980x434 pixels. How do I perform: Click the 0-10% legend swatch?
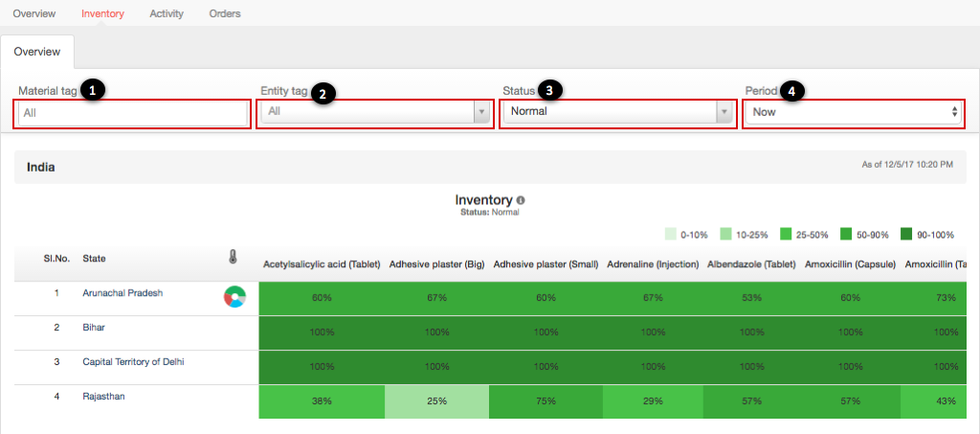pyautogui.click(x=671, y=235)
